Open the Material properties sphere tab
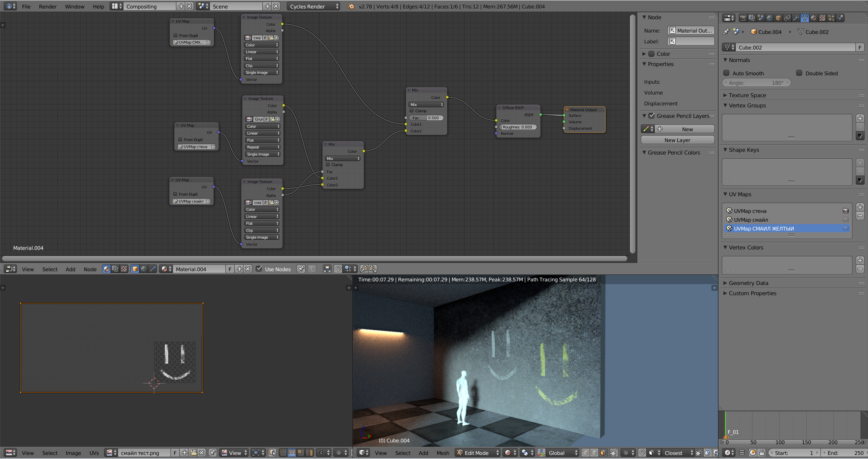This screenshot has height=459, width=868. point(814,18)
